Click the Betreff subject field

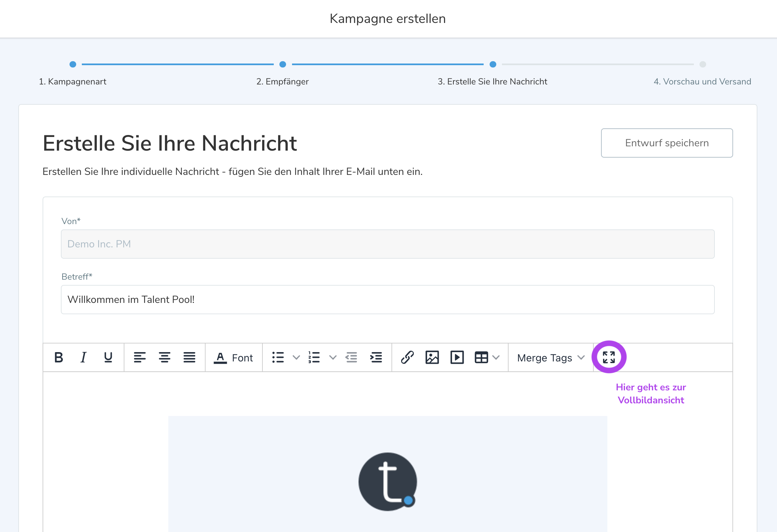click(x=388, y=300)
